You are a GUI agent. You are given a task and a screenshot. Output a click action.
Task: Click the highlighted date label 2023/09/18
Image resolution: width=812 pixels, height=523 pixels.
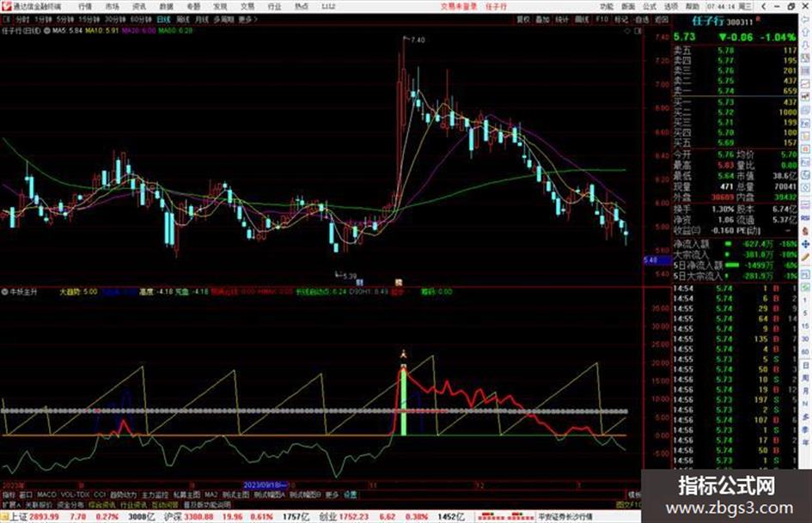pyautogui.click(x=266, y=485)
